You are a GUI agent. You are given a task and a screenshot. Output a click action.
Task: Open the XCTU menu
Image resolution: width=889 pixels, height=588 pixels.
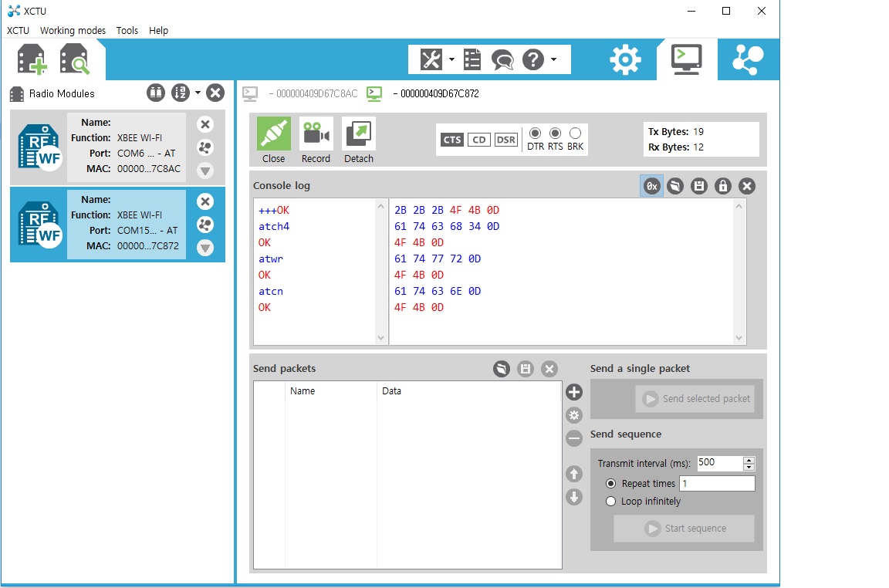point(19,31)
